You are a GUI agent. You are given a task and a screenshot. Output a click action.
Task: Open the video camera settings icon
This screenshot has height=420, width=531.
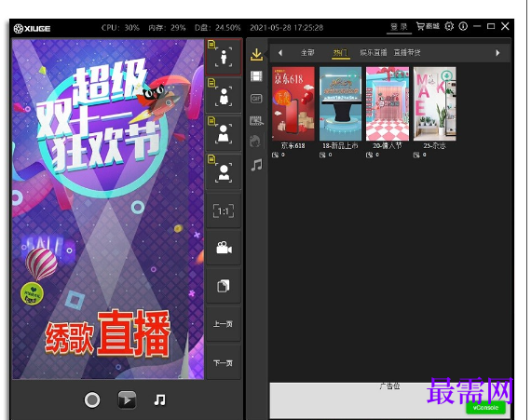click(x=224, y=249)
